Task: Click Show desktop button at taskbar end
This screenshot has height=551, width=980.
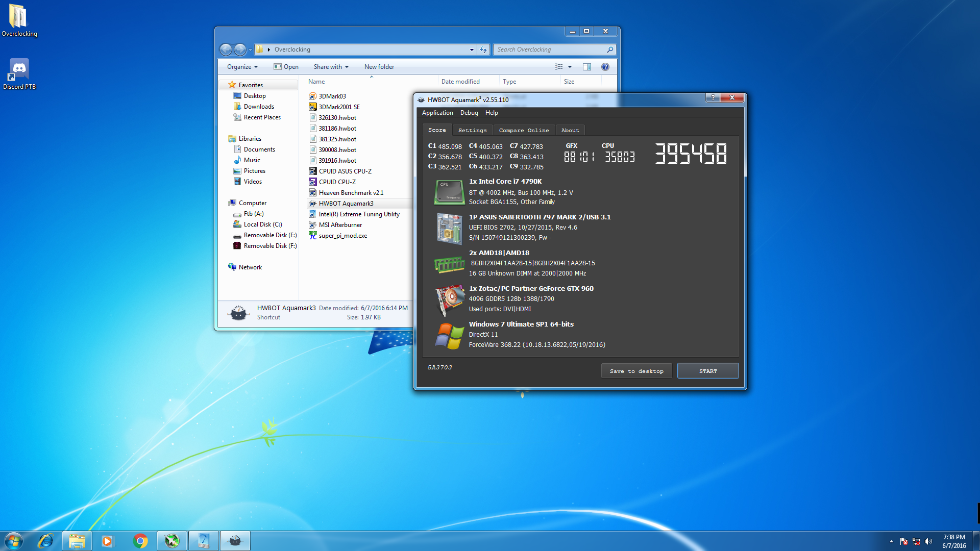Action: 976,541
